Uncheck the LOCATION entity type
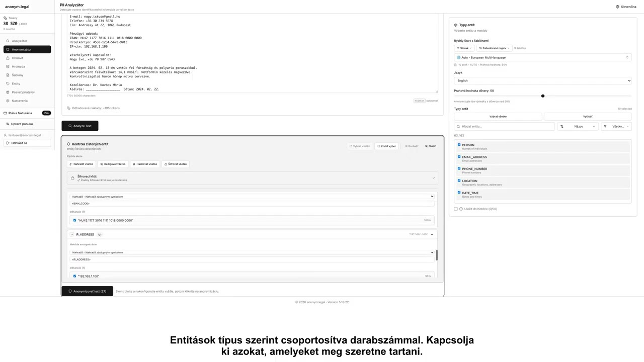The height and width of the screenshot is (362, 644). (x=459, y=181)
